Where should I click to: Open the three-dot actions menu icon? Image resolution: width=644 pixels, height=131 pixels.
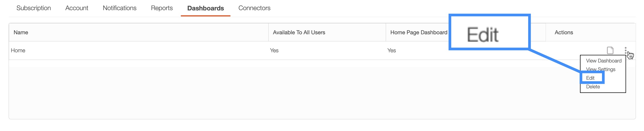(625, 50)
